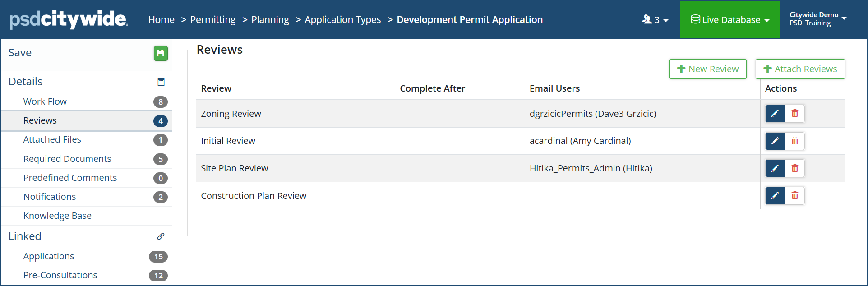Click the green Save disk icon
Image resolution: width=868 pixels, height=286 pixels.
[x=160, y=53]
